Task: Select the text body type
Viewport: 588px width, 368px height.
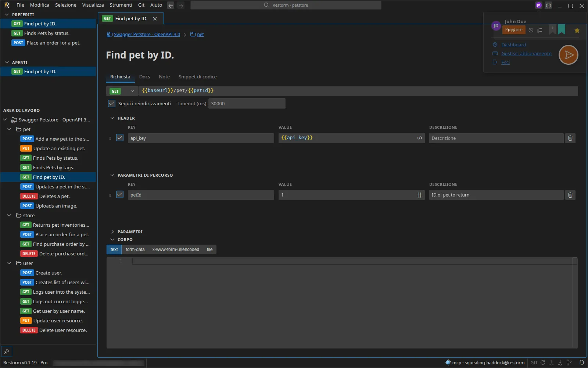Action: pos(114,250)
